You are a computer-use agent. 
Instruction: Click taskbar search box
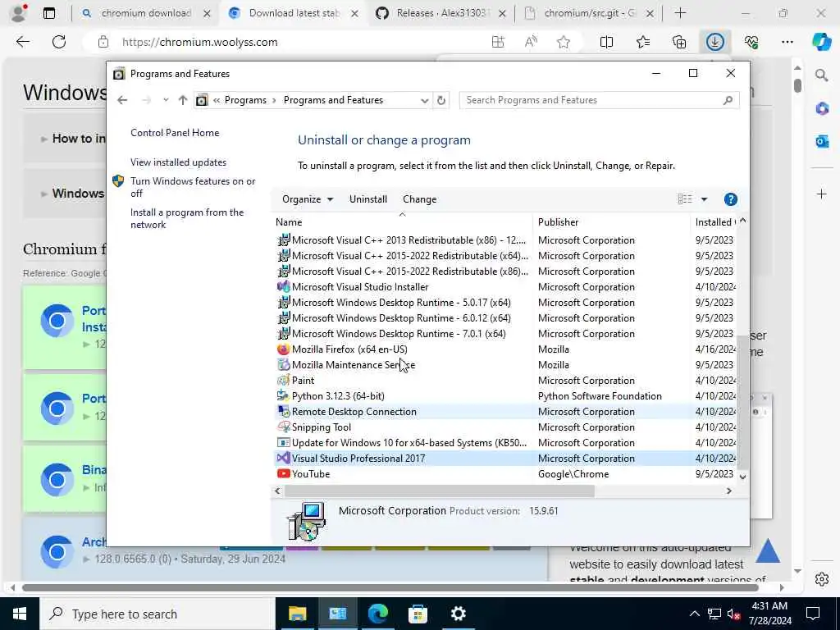tap(158, 614)
